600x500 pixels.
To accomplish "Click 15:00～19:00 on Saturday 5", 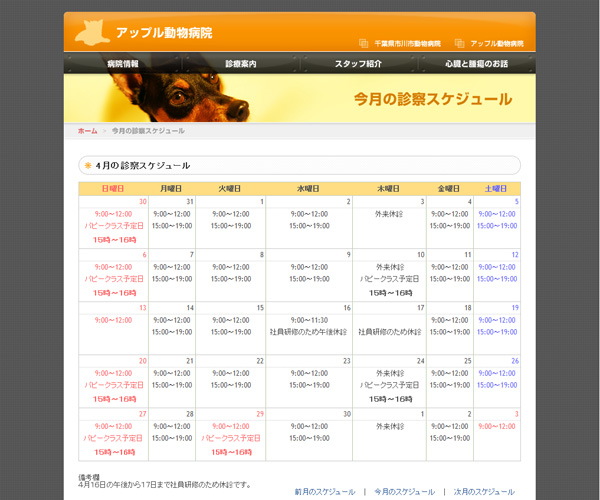I will (x=497, y=226).
